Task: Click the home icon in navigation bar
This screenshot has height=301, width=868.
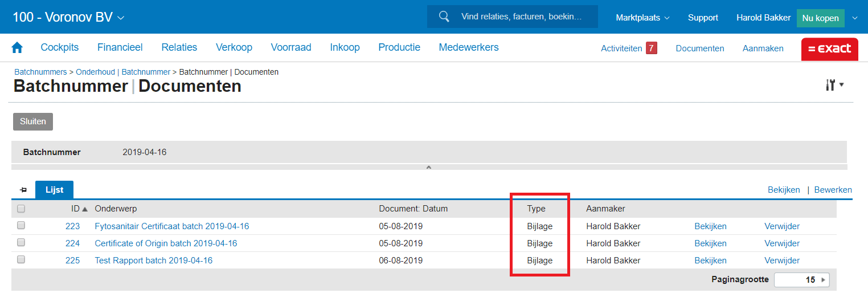Action: (x=17, y=48)
